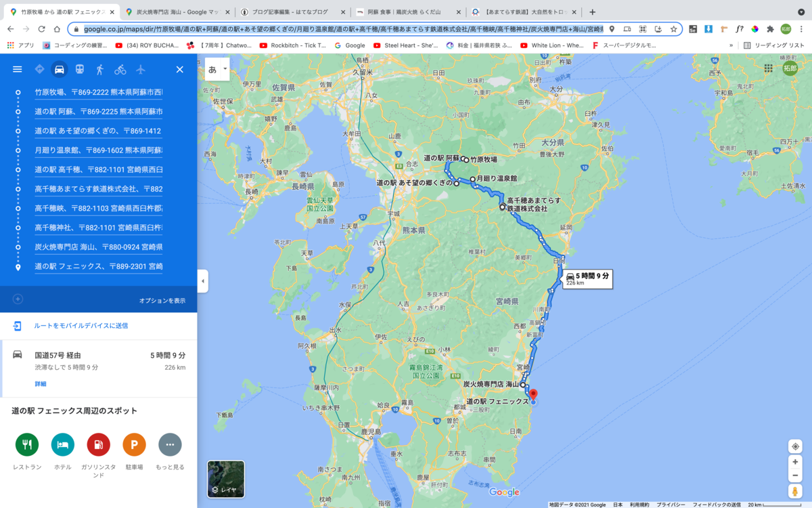Select the recommended travel mode icon

tap(39, 69)
